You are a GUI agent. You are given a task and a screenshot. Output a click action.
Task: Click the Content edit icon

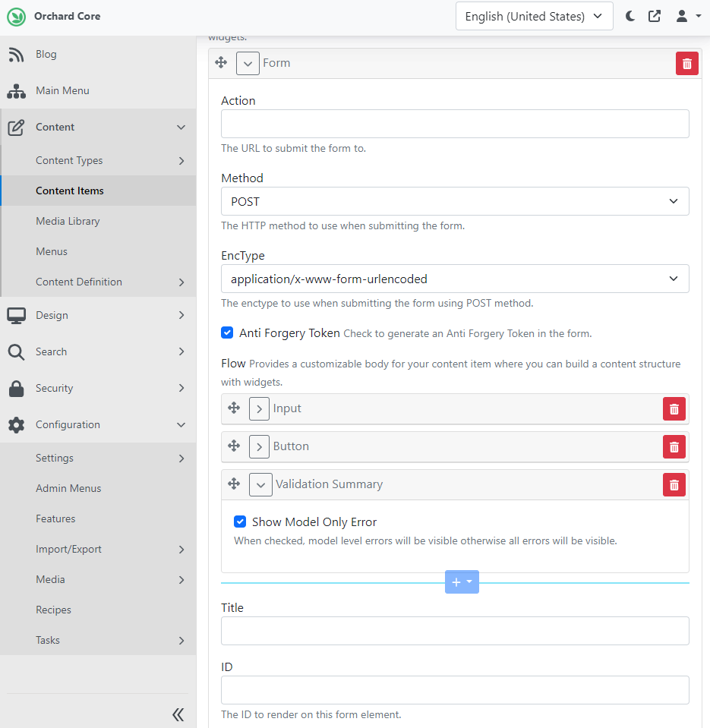tap(16, 128)
